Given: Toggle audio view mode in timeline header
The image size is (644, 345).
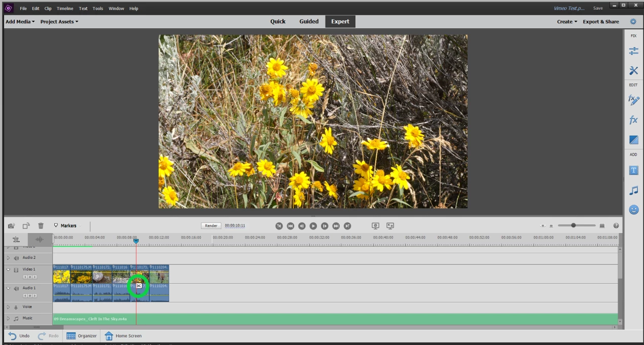Looking at the screenshot, I should tap(39, 239).
